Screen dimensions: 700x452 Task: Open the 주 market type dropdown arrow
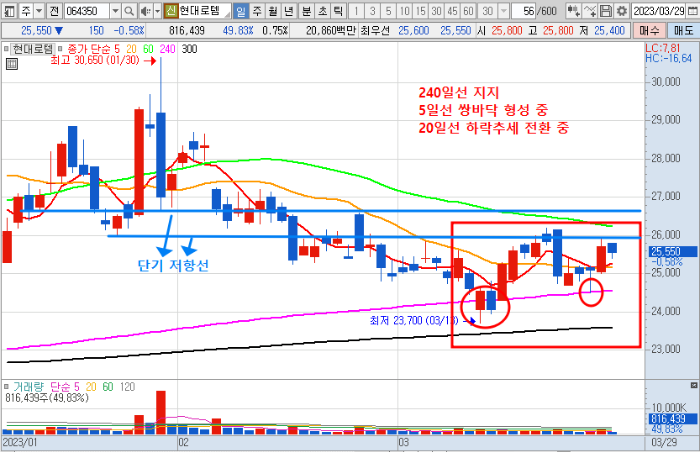coord(39,11)
